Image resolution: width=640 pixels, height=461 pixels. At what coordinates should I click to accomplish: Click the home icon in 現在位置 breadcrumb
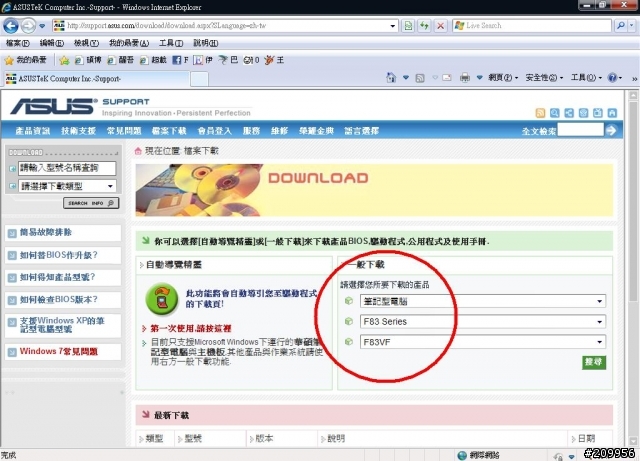pyautogui.click(x=138, y=151)
